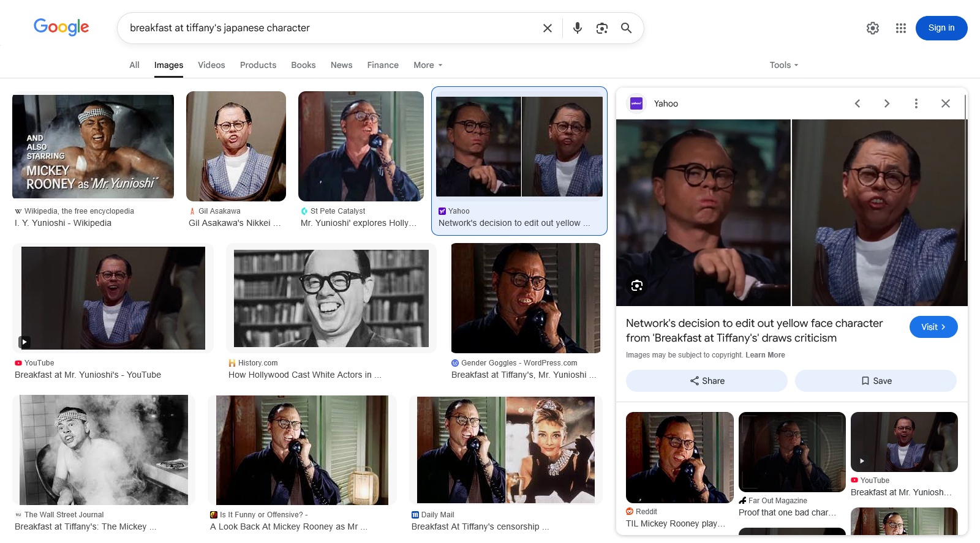Screen dimensions: 980x543
Task: Click the Breakfast at Mr. Yunioshi's - YouTube caption
Action: pos(88,375)
